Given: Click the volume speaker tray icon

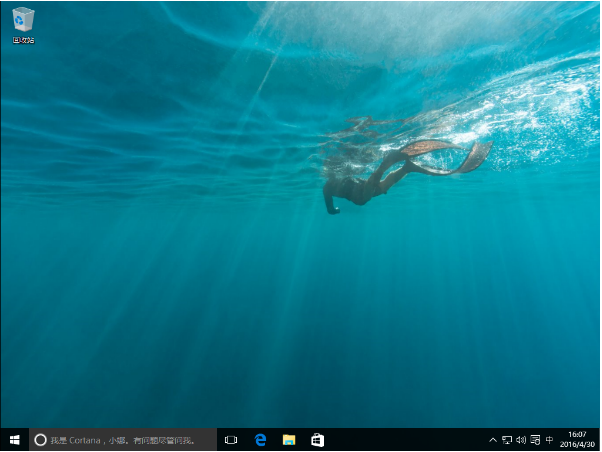Looking at the screenshot, I should pos(521,440).
